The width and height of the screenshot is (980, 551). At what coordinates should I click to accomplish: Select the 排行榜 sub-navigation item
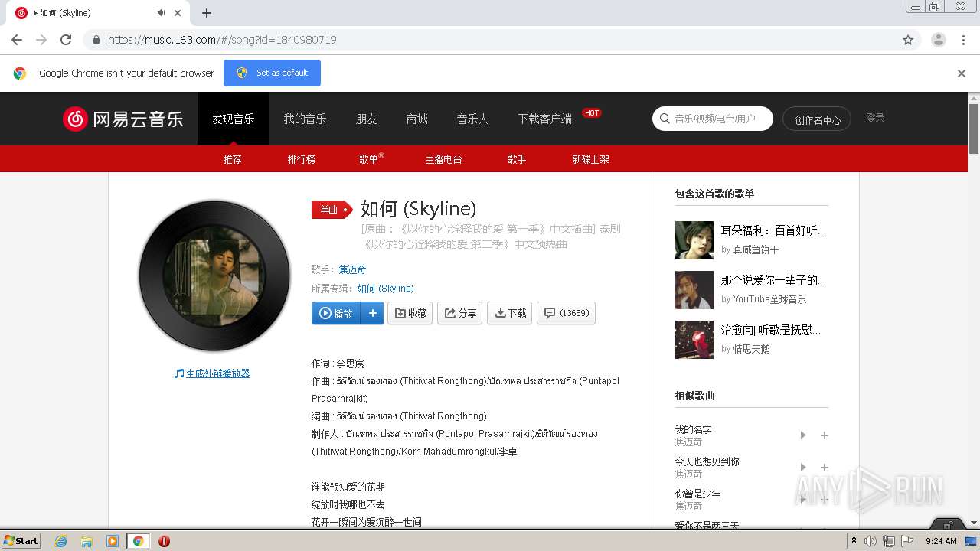[302, 159]
